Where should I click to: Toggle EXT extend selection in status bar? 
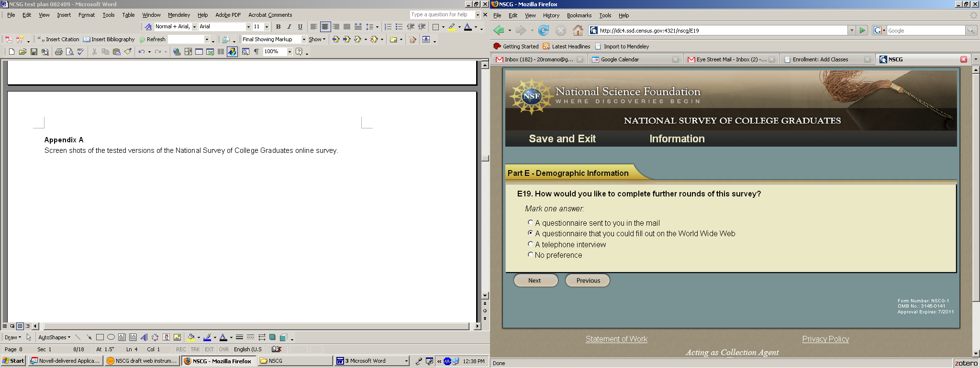[x=209, y=350]
